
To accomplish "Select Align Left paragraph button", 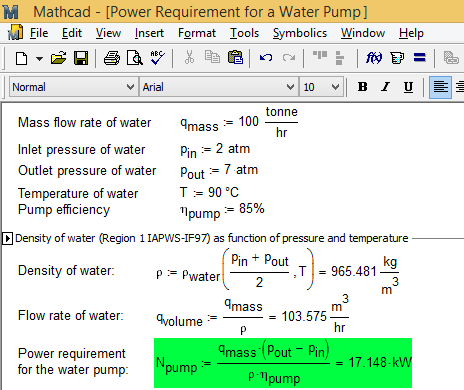I will [440, 87].
